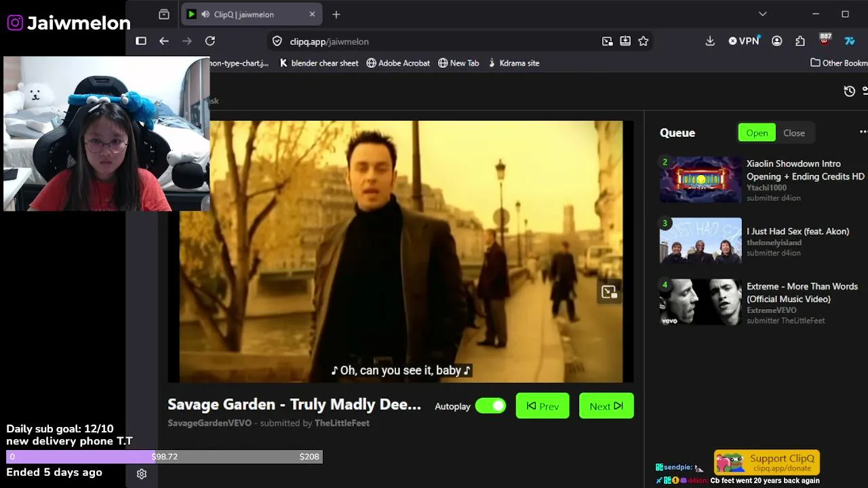Open the blender chear sheet bookmark

pyautogui.click(x=319, y=63)
